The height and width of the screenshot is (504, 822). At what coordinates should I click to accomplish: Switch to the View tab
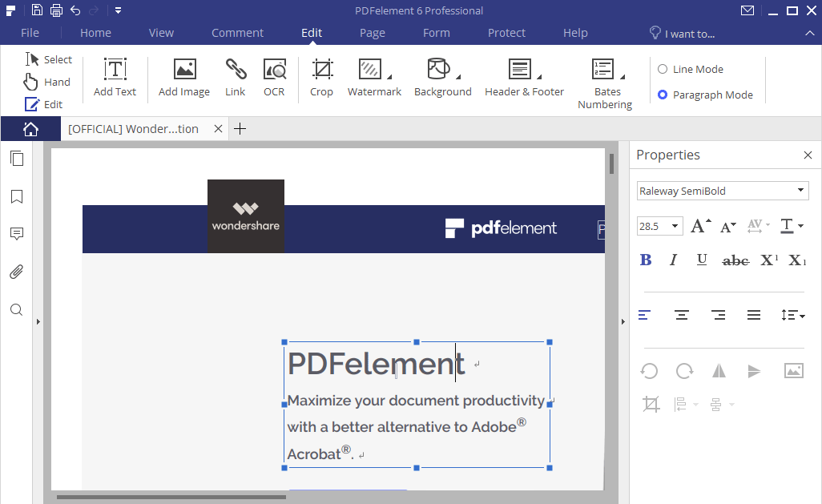(161, 33)
